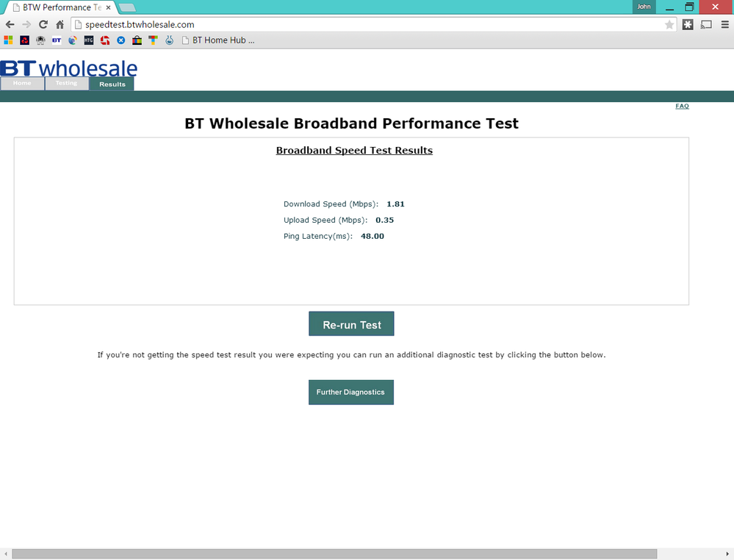This screenshot has width=734, height=560.
Task: Click the scrollbar right arrow
Action: [727, 554]
